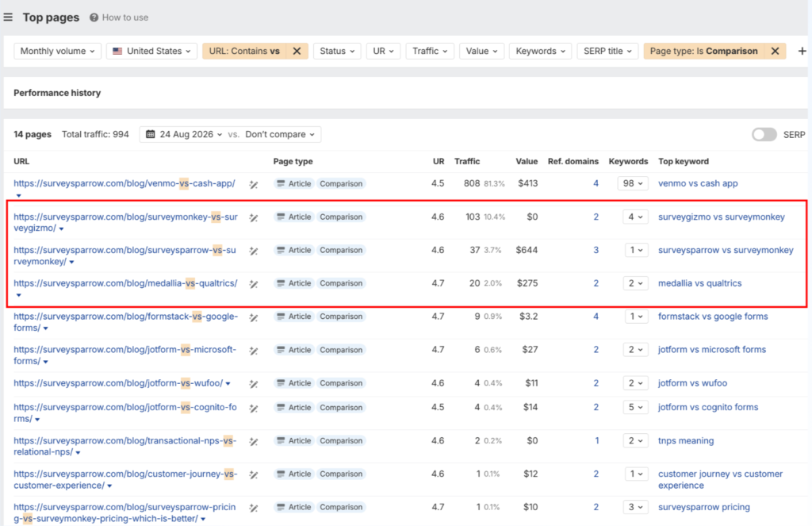Open top keyword medallia vs qualtrics
The width and height of the screenshot is (812, 526).
[x=699, y=283]
